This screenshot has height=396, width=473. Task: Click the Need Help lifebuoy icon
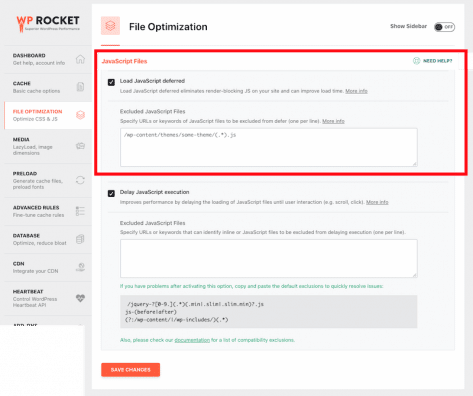point(416,61)
